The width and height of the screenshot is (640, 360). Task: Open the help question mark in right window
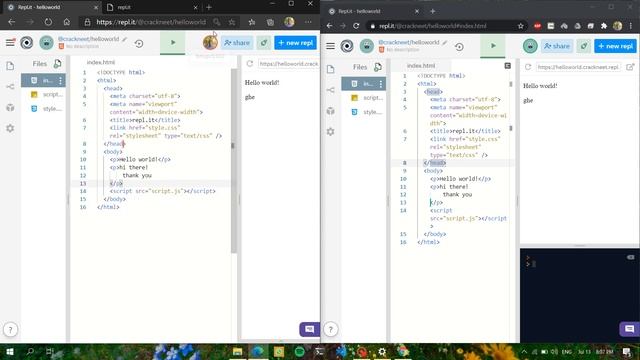click(331, 329)
